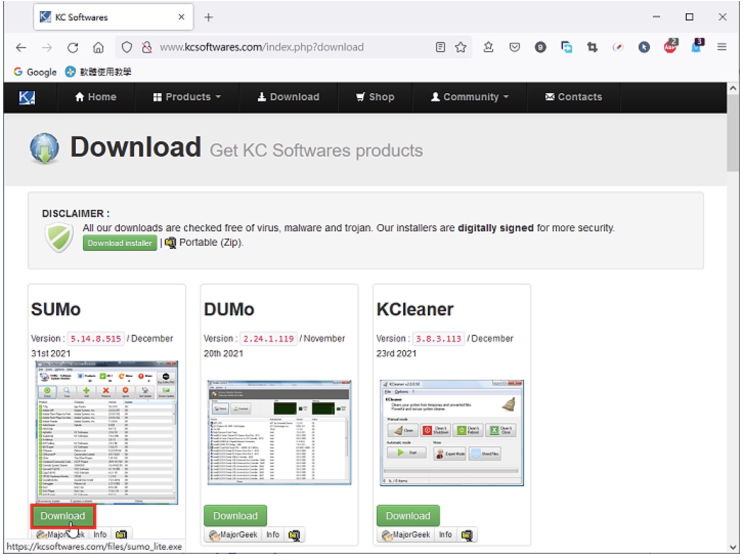This screenshot has width=744, height=560.
Task: Click the scroll down arrow
Action: (x=733, y=547)
